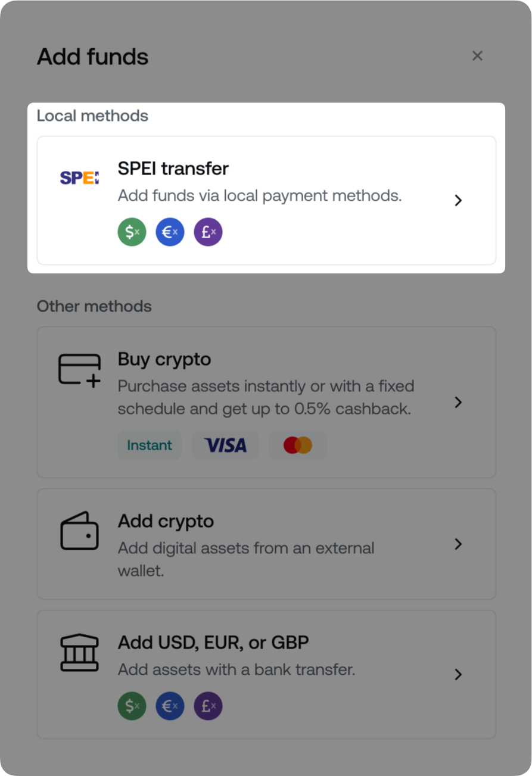This screenshot has width=532, height=776.
Task: Click the Instant badge
Action: (150, 445)
